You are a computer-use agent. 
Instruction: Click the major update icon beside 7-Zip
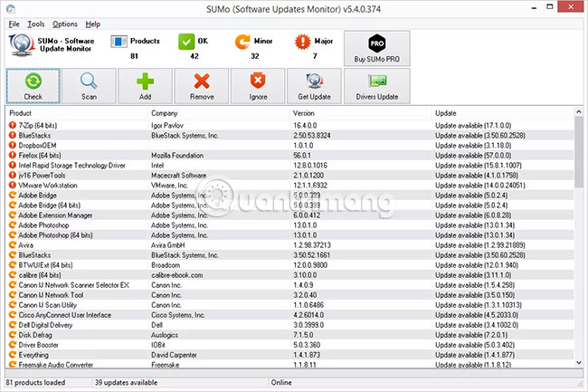point(13,125)
